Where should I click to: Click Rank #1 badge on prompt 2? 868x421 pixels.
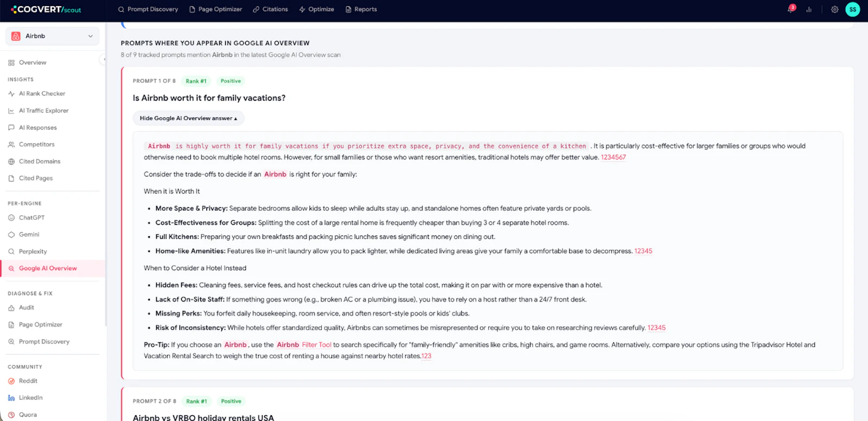pos(196,401)
